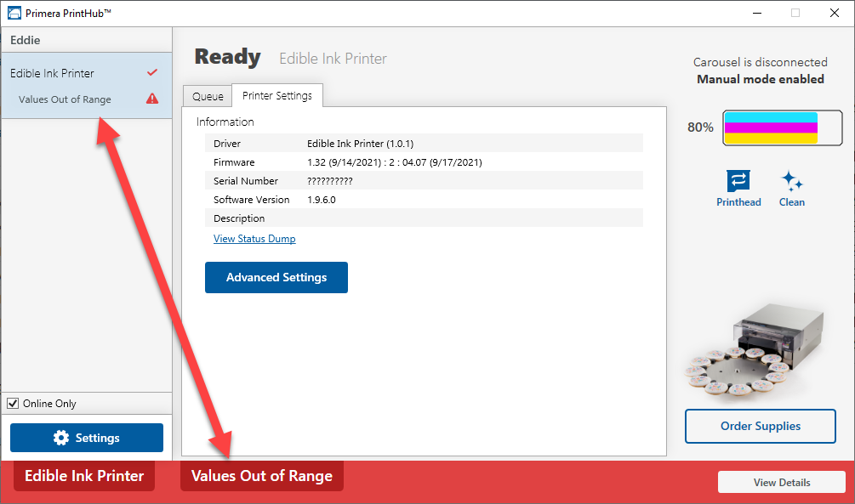The image size is (855, 504).
Task: Open the Settings button in sidebar
Action: [x=87, y=438]
